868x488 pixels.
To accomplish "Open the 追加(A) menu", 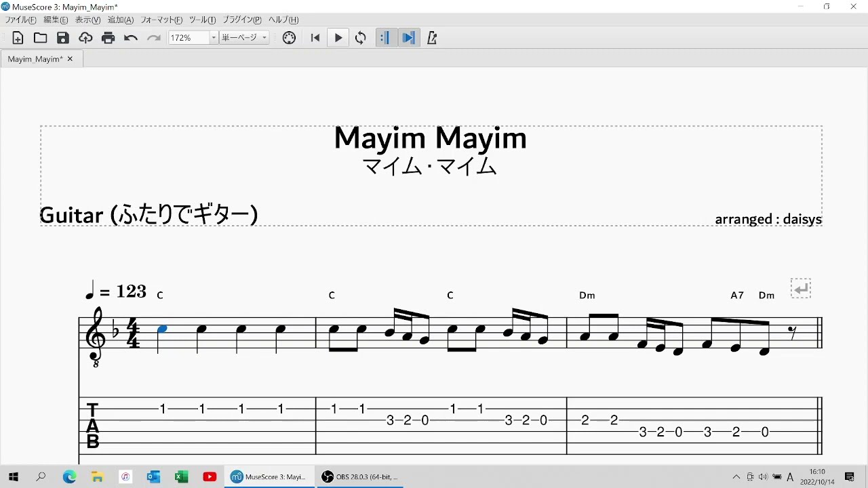I will point(121,20).
